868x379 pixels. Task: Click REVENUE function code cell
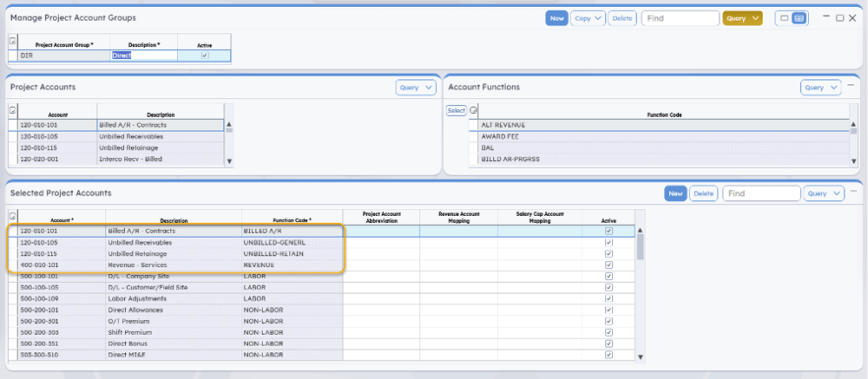(293, 265)
